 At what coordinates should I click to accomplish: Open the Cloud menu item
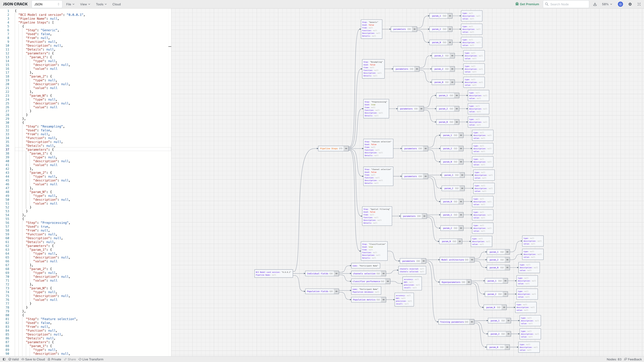pyautogui.click(x=116, y=4)
